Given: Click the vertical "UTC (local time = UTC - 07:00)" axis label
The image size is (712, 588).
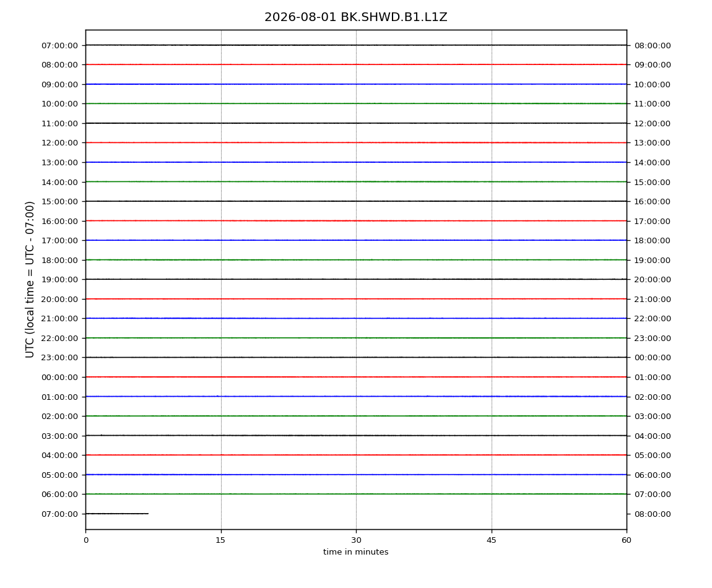Looking at the screenshot, I should (30, 279).
